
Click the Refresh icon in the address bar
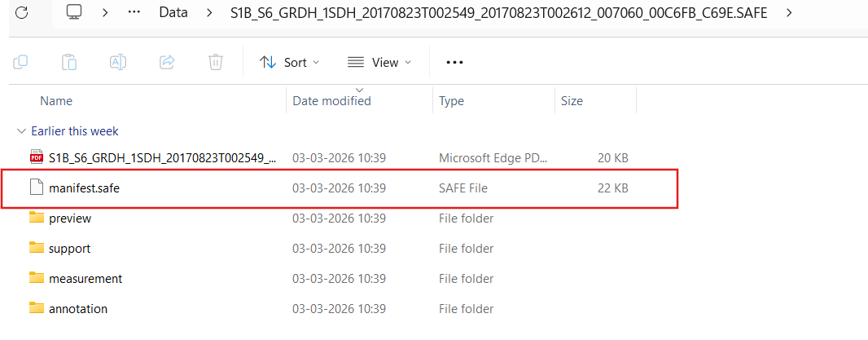22,13
